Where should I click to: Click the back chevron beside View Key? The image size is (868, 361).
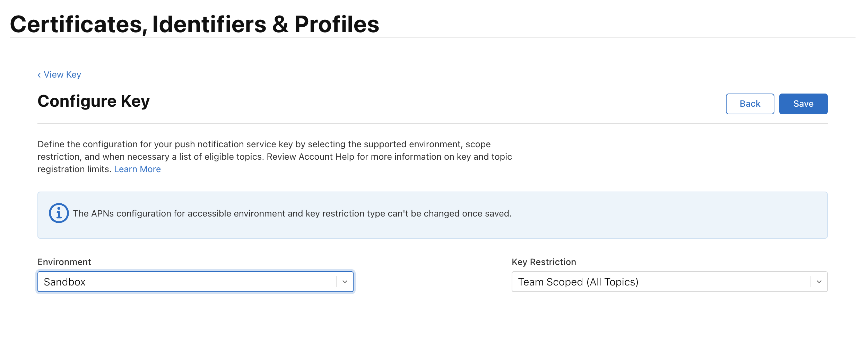tap(39, 74)
